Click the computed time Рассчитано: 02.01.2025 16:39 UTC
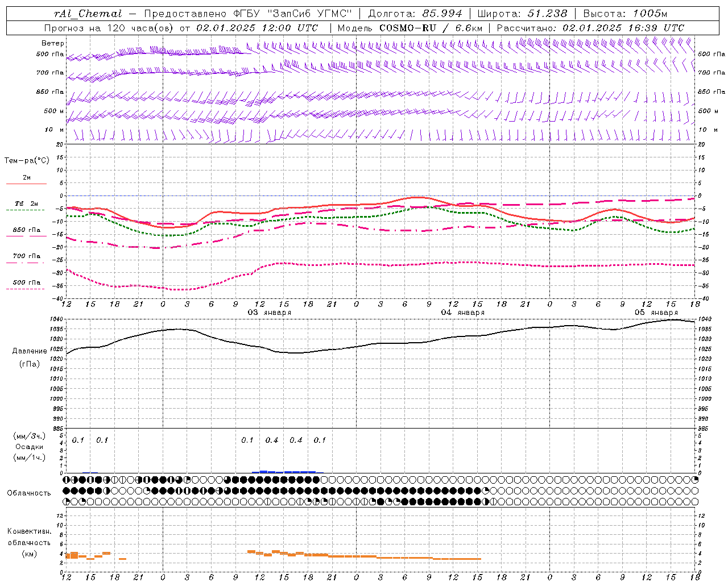728x582 pixels. pos(590,28)
